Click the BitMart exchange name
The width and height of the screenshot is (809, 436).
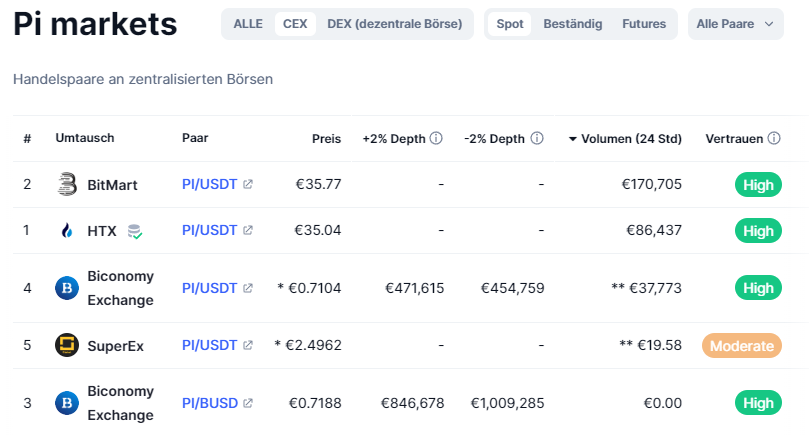pyautogui.click(x=112, y=185)
